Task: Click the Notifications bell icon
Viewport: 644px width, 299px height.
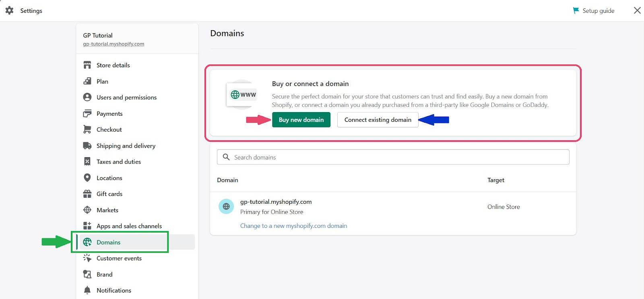Action: 87,290
